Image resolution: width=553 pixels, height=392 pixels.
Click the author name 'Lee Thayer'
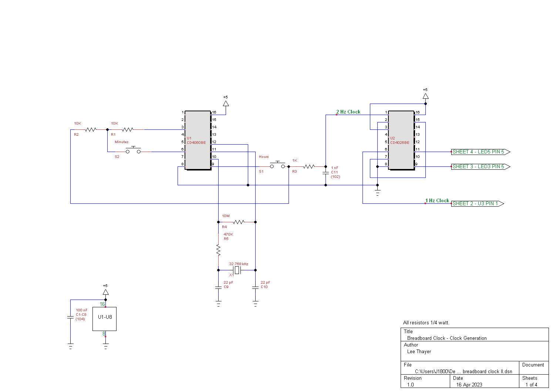[419, 351]
